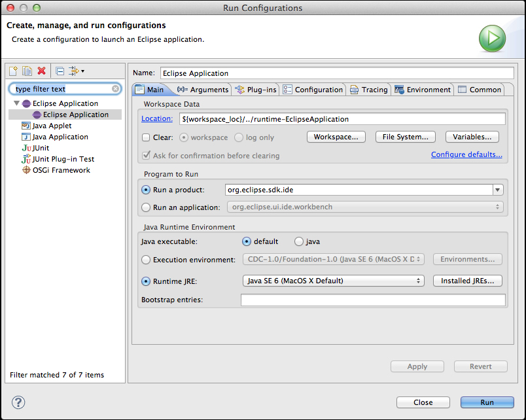Image resolution: width=526 pixels, height=420 pixels.
Task: Click the Bootstrap entries field
Action: click(x=373, y=300)
